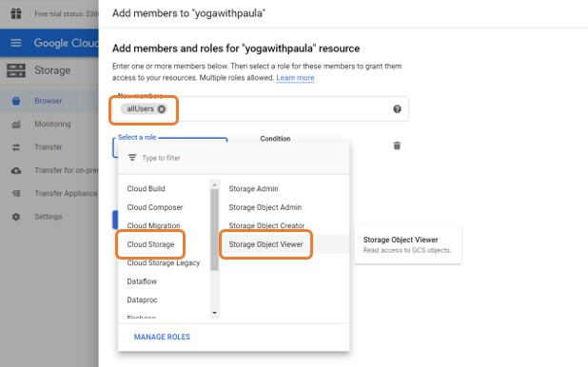Remove the allUsers chip with its X icon
This screenshot has height=367, width=588.
click(161, 109)
